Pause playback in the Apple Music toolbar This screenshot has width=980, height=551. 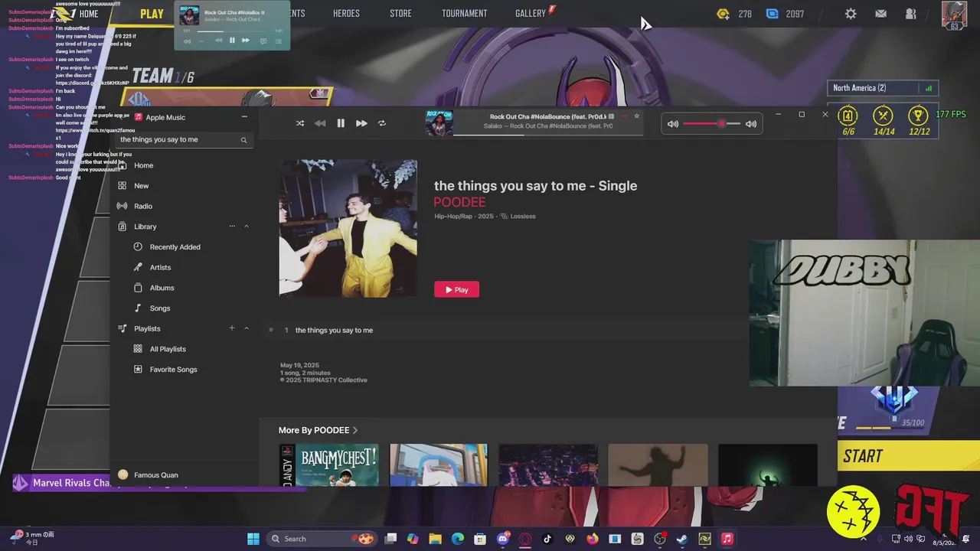coord(341,123)
